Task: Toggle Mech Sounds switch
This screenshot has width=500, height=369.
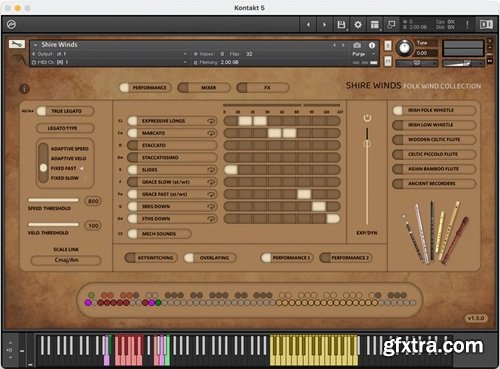Action: [159, 234]
